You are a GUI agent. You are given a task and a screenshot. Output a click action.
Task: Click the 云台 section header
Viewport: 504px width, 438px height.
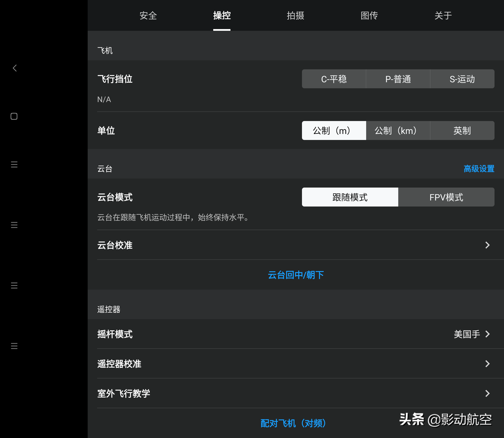pyautogui.click(x=105, y=169)
